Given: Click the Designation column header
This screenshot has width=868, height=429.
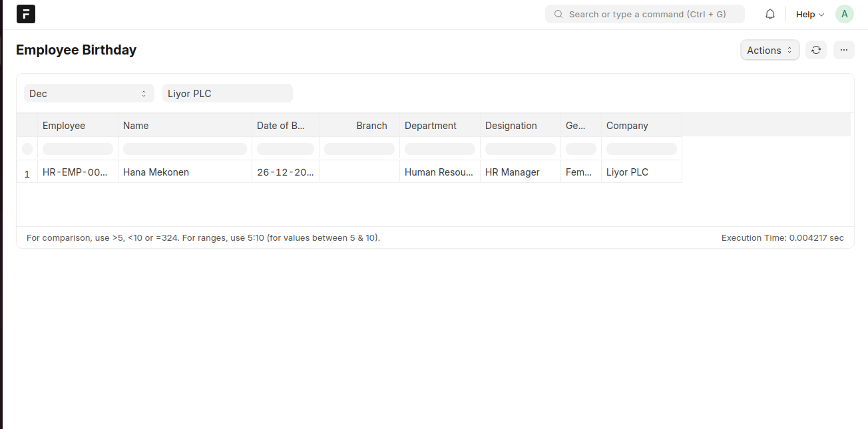Looking at the screenshot, I should pyautogui.click(x=511, y=126).
